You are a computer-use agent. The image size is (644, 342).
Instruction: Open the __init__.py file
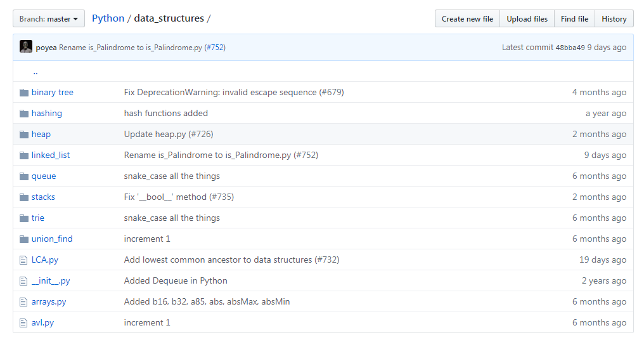(x=51, y=281)
